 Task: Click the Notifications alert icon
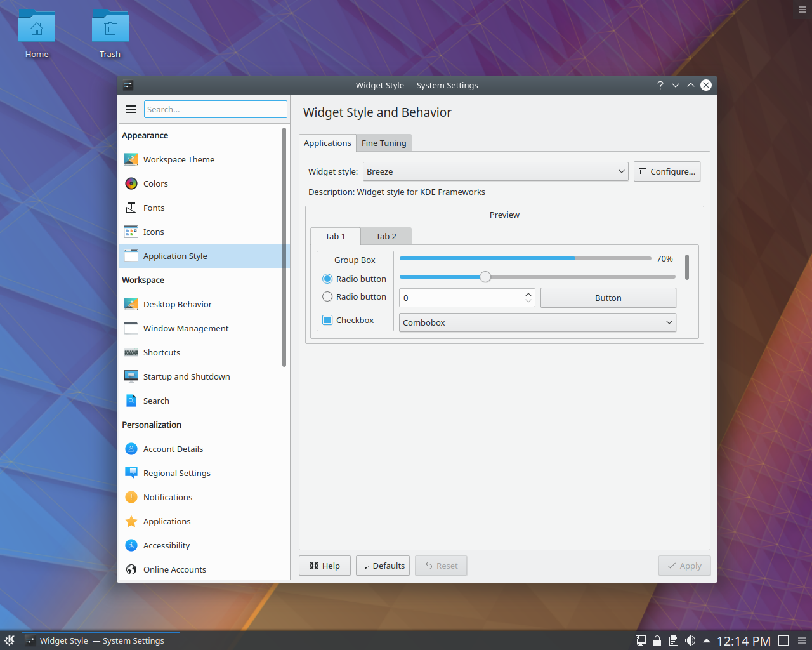(x=131, y=497)
